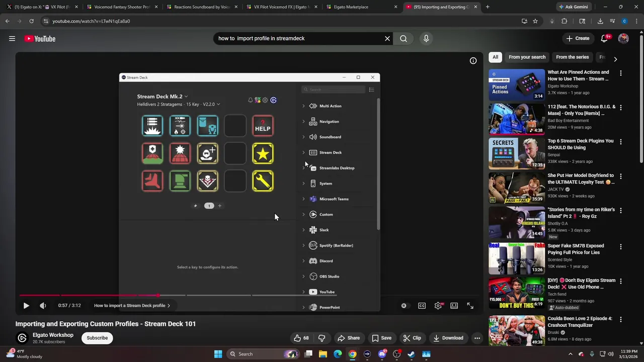Select the From your search chip
This screenshot has width=644, height=362.
(x=527, y=57)
